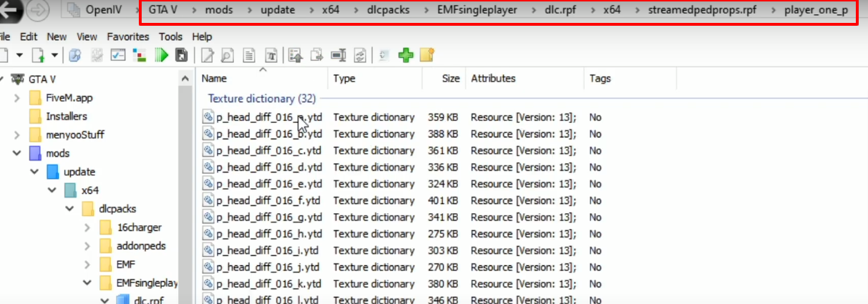Click the text document toolbar icon
Viewport: 868px width, 304px height.
(x=249, y=55)
